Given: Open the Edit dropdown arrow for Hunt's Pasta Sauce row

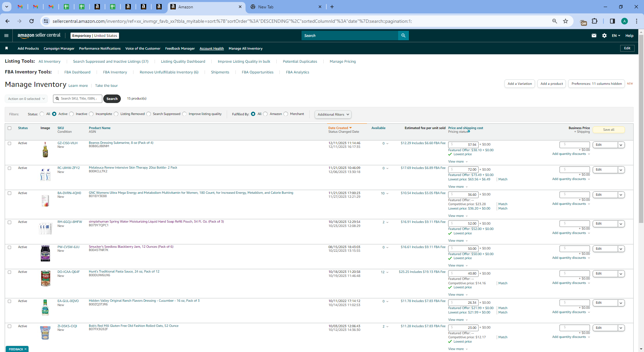Looking at the screenshot, I should (621, 274).
